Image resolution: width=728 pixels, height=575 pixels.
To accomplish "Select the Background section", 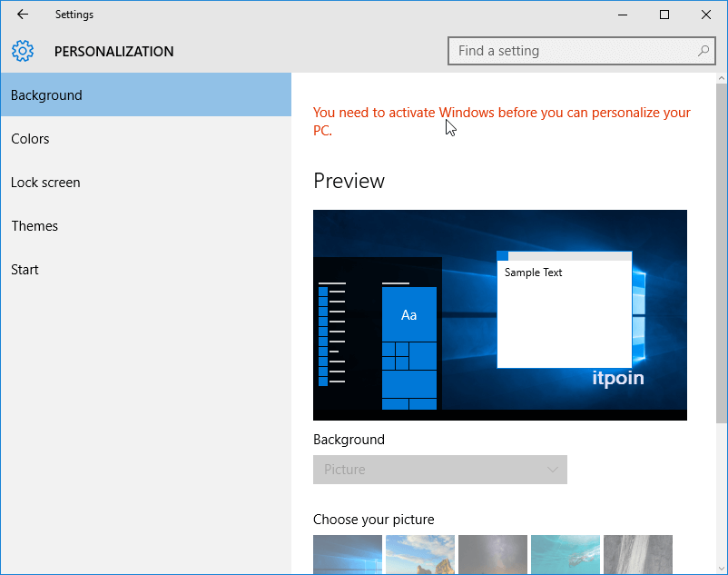I will click(x=145, y=95).
